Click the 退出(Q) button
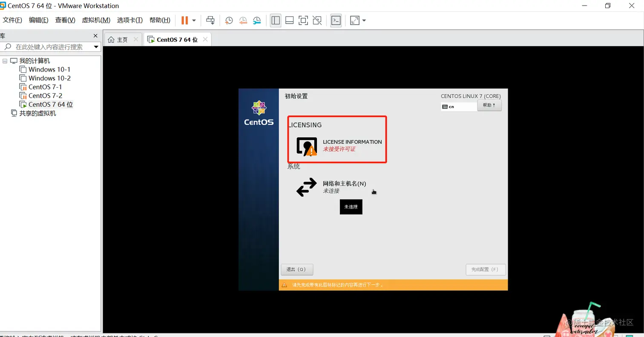Screen dimensions: 644x337 pyautogui.click(x=297, y=269)
